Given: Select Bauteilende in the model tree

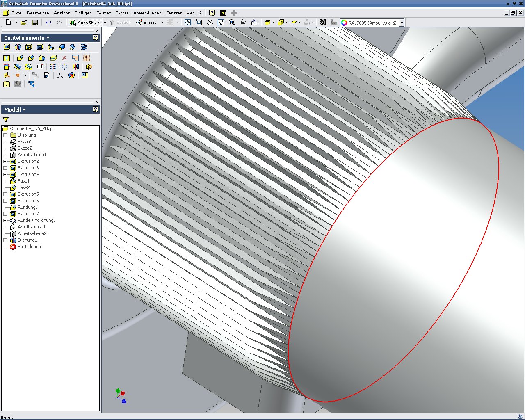Looking at the screenshot, I should (x=29, y=247).
